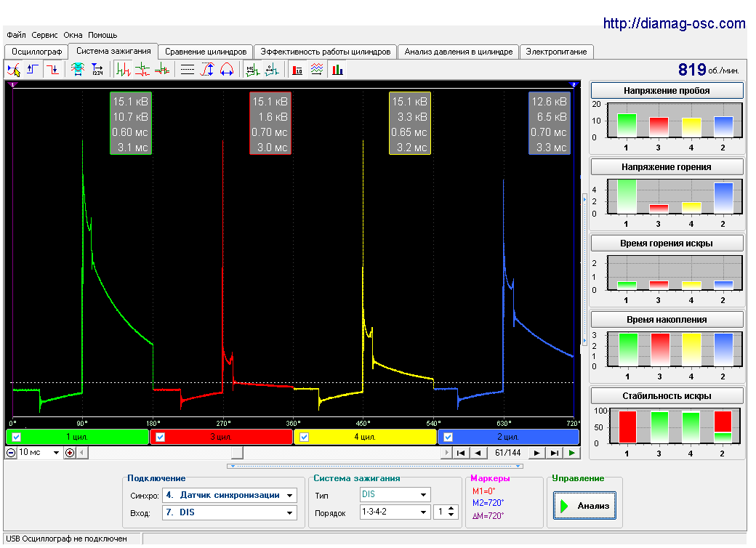
Task: Switch to the Анализ давления в цилиндре tab
Action: point(459,52)
